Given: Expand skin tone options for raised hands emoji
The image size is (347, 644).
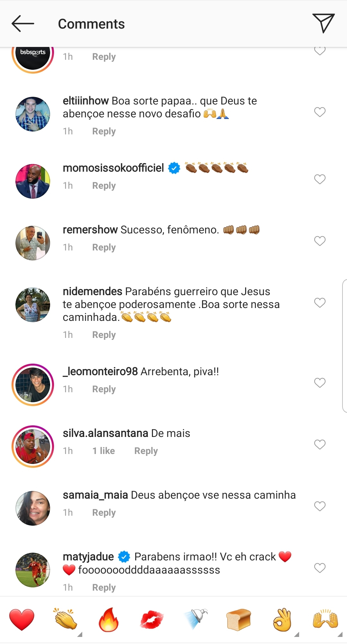Looking at the screenshot, I should point(340,634).
